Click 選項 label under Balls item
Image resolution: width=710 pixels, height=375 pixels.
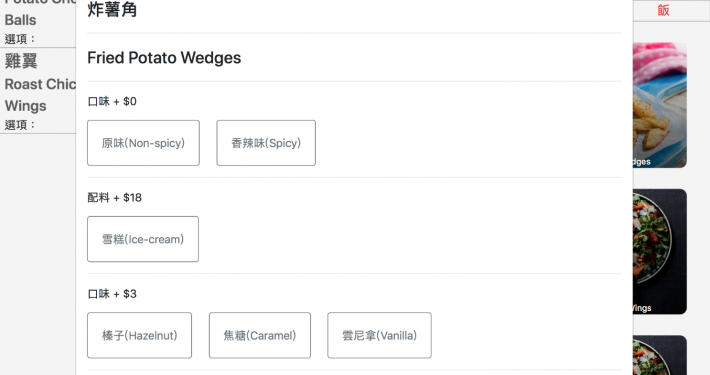19,39
